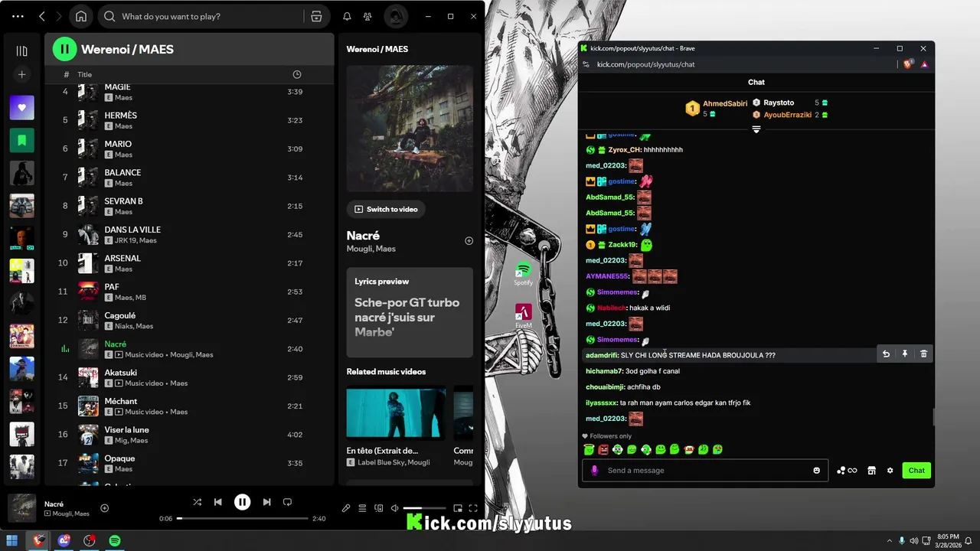Open Spotify from the Windows taskbar
The height and width of the screenshot is (551, 980).
(114, 540)
